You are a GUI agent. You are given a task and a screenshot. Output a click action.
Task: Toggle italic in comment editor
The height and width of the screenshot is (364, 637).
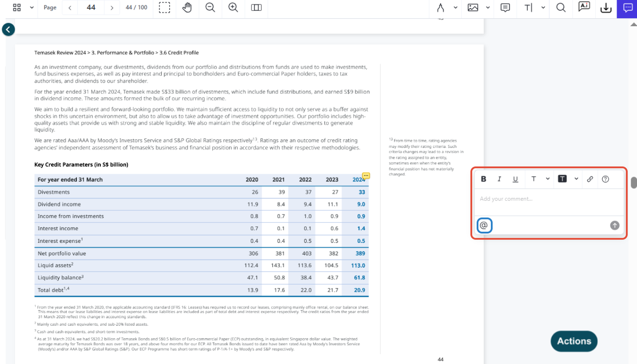[x=499, y=179]
